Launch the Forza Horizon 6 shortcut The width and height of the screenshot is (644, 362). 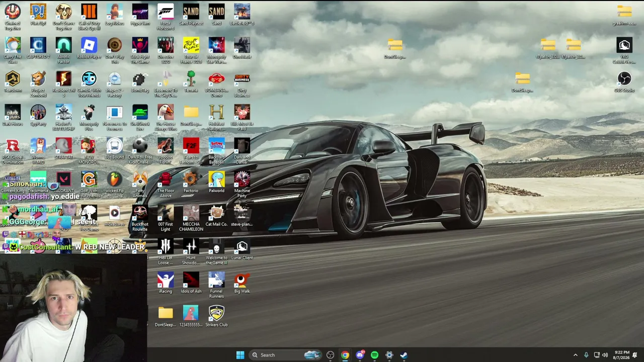point(166,17)
